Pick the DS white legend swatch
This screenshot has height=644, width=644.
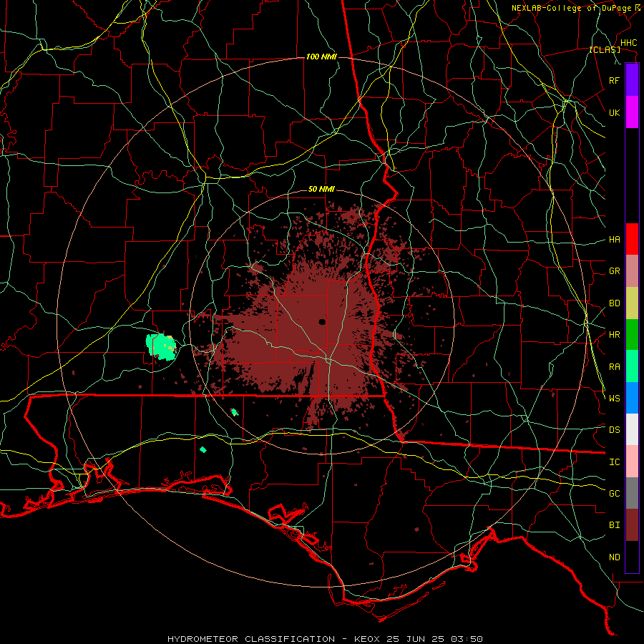[632, 429]
